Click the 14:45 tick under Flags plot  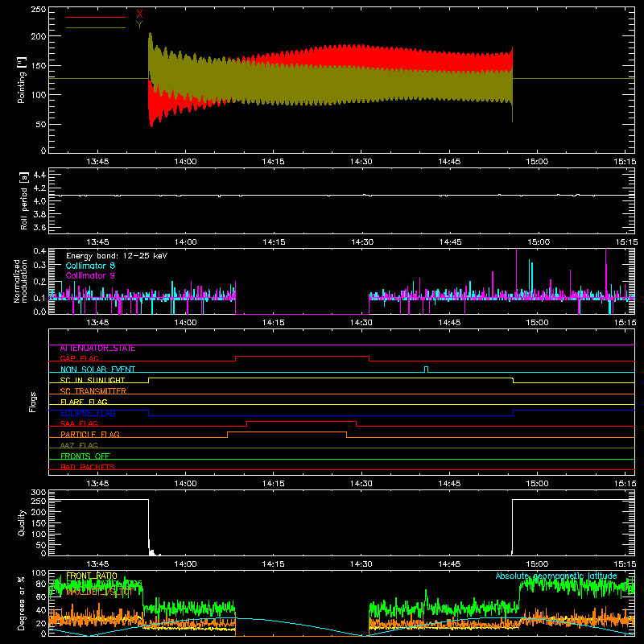pos(449,484)
